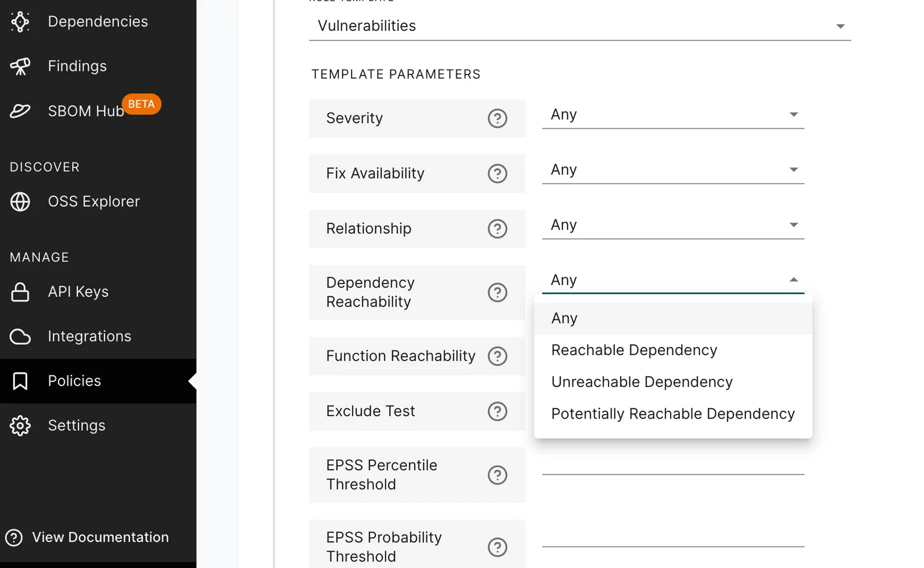Select the Findings telescope icon
This screenshot has height=568, width=924.
20,66
